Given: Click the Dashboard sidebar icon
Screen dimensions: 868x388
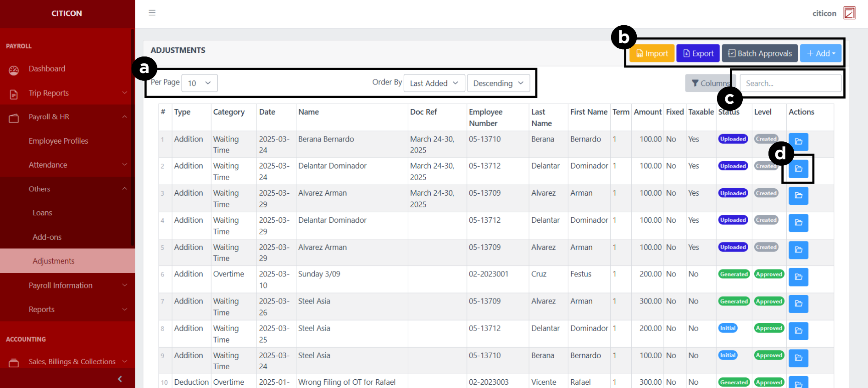Looking at the screenshot, I should point(14,70).
